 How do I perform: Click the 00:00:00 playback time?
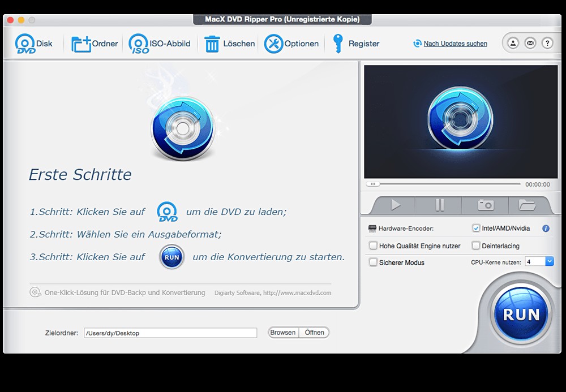(x=538, y=184)
